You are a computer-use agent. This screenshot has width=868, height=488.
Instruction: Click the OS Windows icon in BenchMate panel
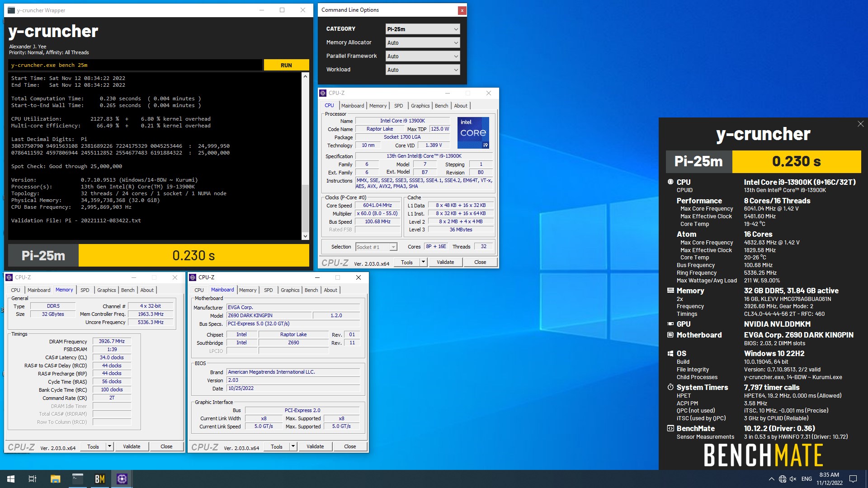pos(670,353)
